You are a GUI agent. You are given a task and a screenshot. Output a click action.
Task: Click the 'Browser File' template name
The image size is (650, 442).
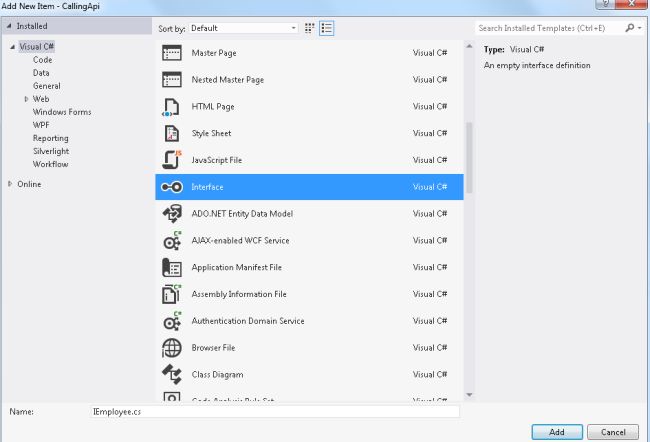(x=213, y=347)
